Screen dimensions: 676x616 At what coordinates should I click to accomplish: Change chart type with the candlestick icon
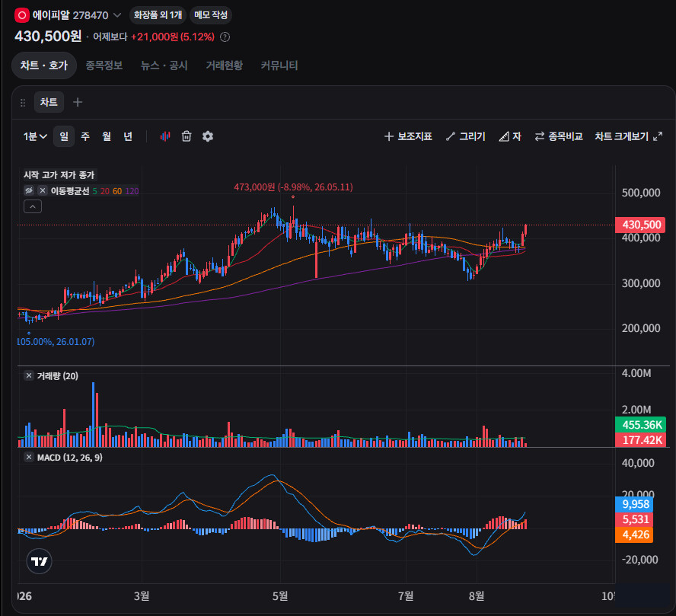pos(165,136)
